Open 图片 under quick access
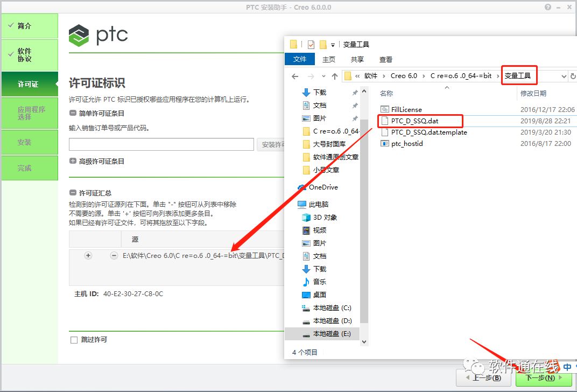Image resolution: width=577 pixels, height=392 pixels. coord(320,118)
